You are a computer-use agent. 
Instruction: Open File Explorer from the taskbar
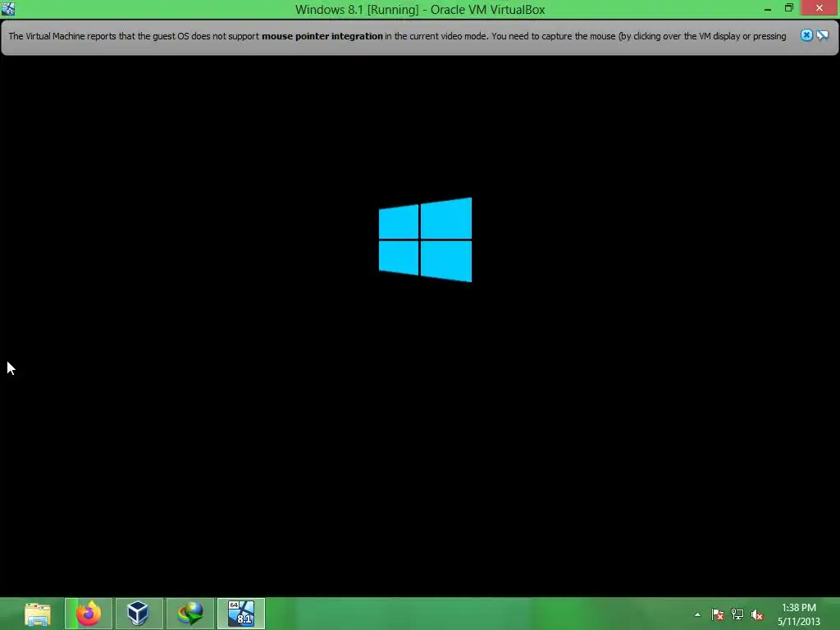pyautogui.click(x=38, y=614)
